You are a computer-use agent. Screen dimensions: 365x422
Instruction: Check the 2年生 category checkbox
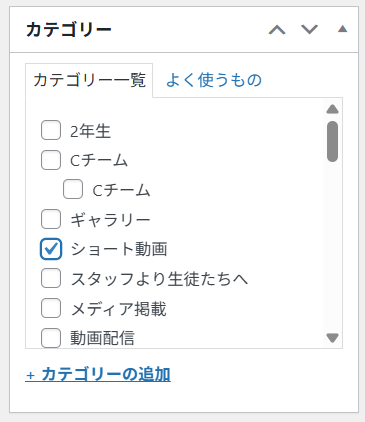(x=51, y=130)
